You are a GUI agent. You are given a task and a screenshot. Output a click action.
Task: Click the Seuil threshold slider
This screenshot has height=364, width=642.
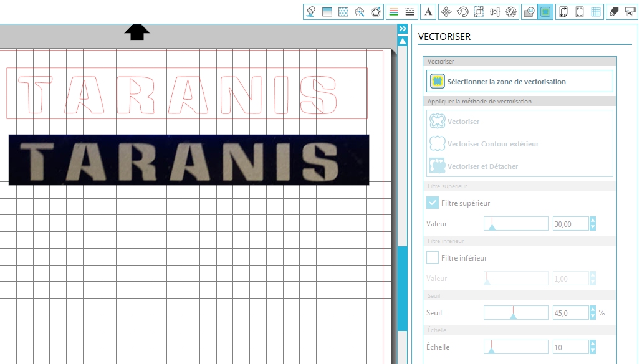pos(516,312)
